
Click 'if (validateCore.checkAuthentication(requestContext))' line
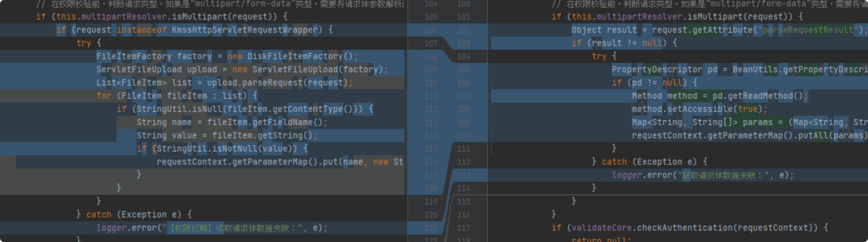690,228
